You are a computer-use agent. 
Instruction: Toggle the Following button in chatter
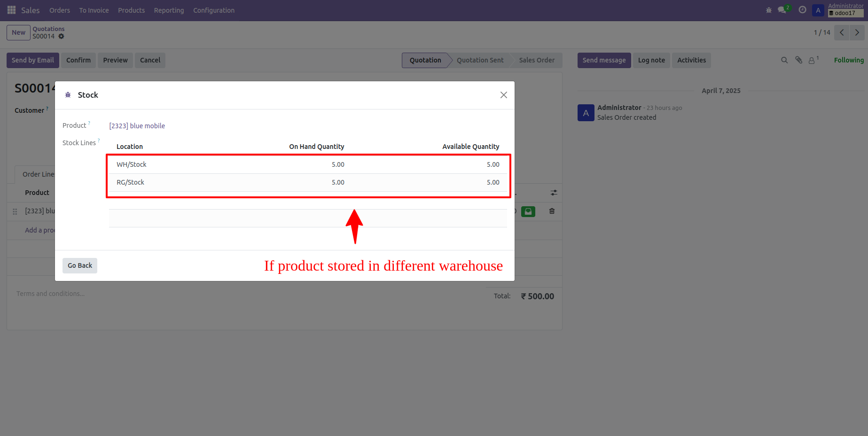coord(848,60)
